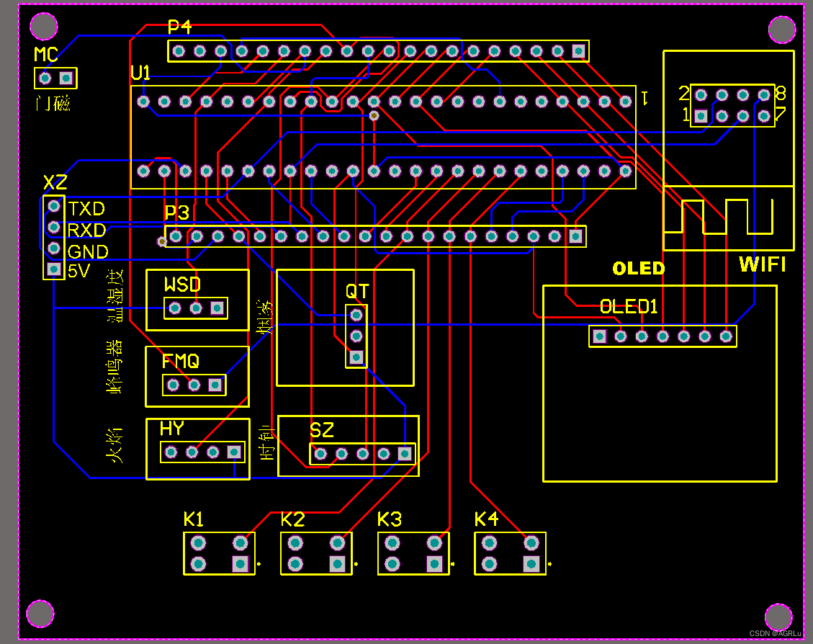
Task: Select the 时钟 silkscreen text
Action: coord(266,443)
